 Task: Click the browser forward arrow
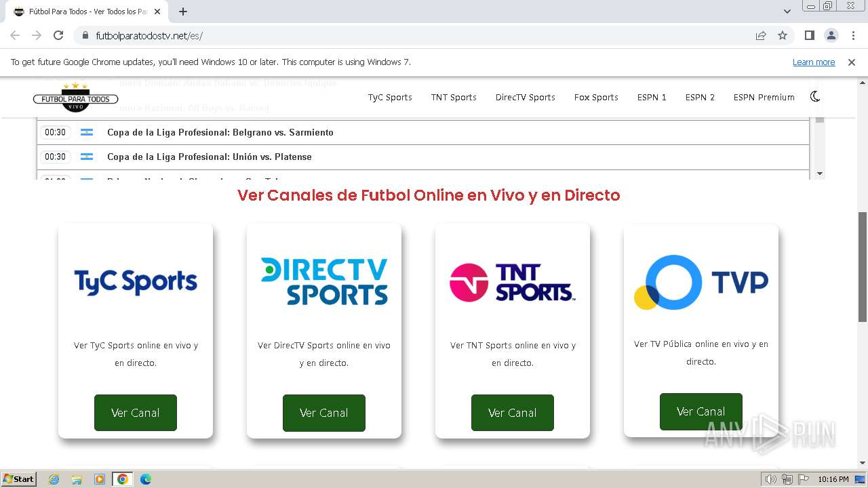click(x=37, y=35)
